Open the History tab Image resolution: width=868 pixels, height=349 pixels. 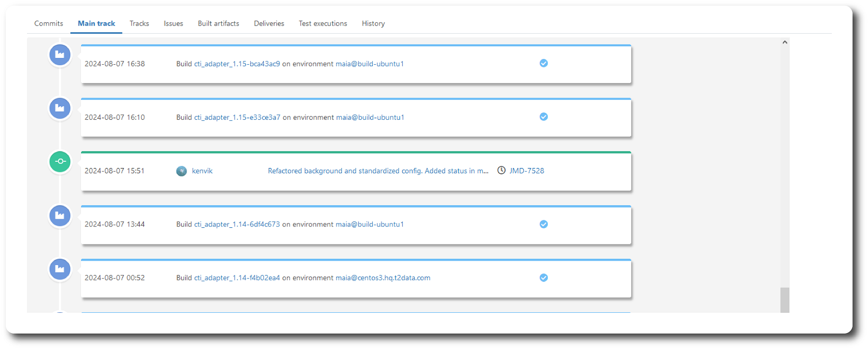(373, 24)
